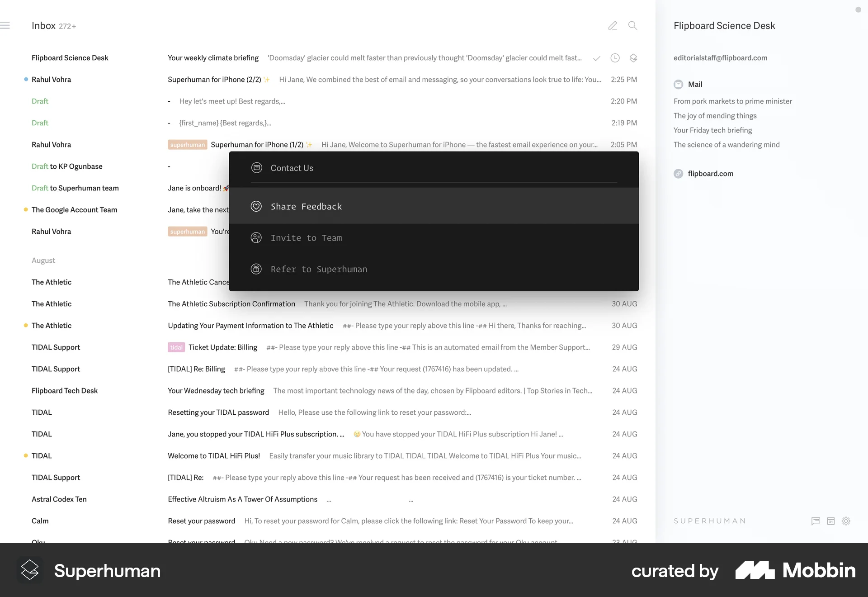This screenshot has width=868, height=597.
Task: Open search with the magnifying glass icon
Action: pyautogui.click(x=632, y=25)
